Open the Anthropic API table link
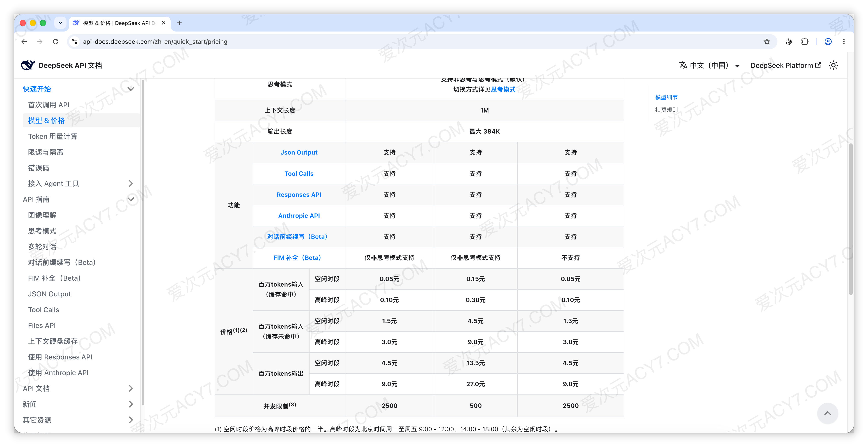This screenshot has height=447, width=868. [x=299, y=215]
